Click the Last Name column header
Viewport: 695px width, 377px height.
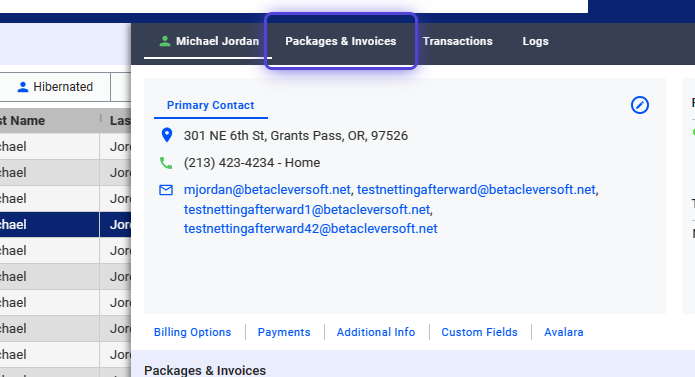pyautogui.click(x=116, y=120)
